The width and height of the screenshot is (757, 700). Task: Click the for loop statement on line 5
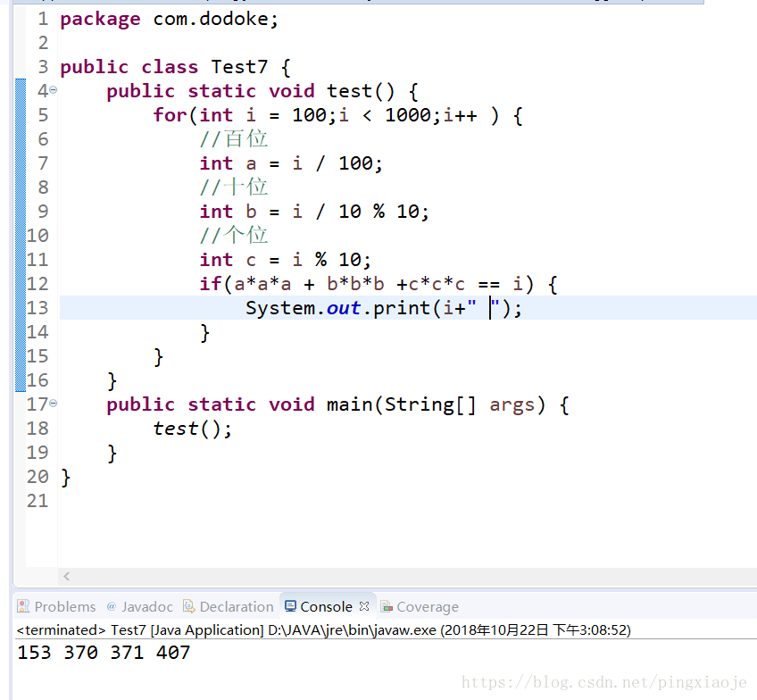pos(338,115)
